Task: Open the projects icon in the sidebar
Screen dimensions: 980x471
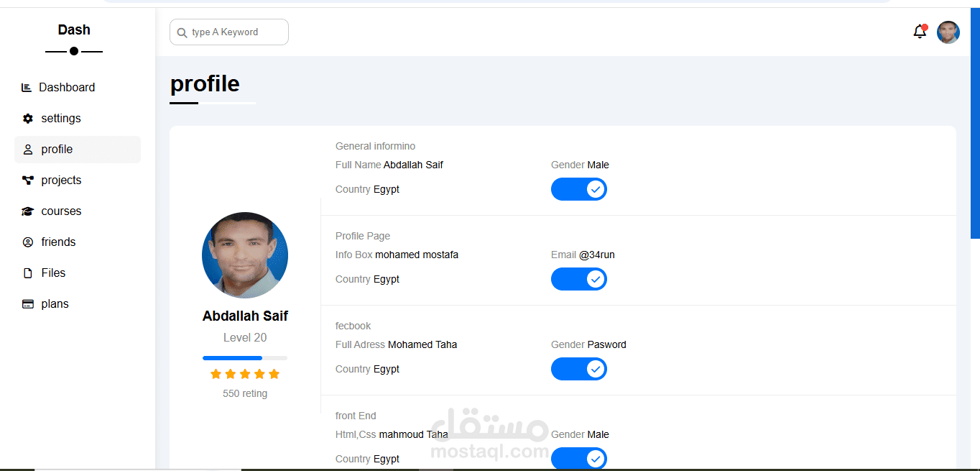Action: click(27, 180)
